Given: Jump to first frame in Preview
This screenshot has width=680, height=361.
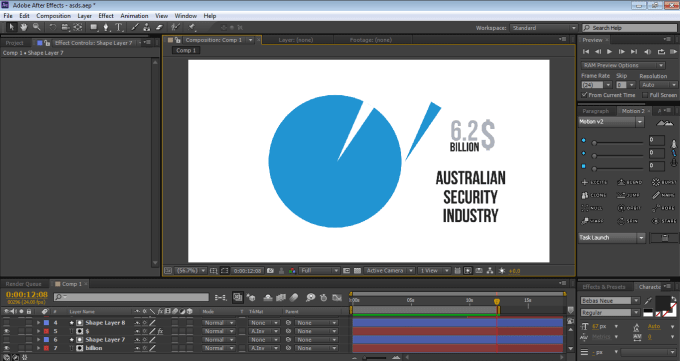Looking at the screenshot, I should pyautogui.click(x=586, y=52).
